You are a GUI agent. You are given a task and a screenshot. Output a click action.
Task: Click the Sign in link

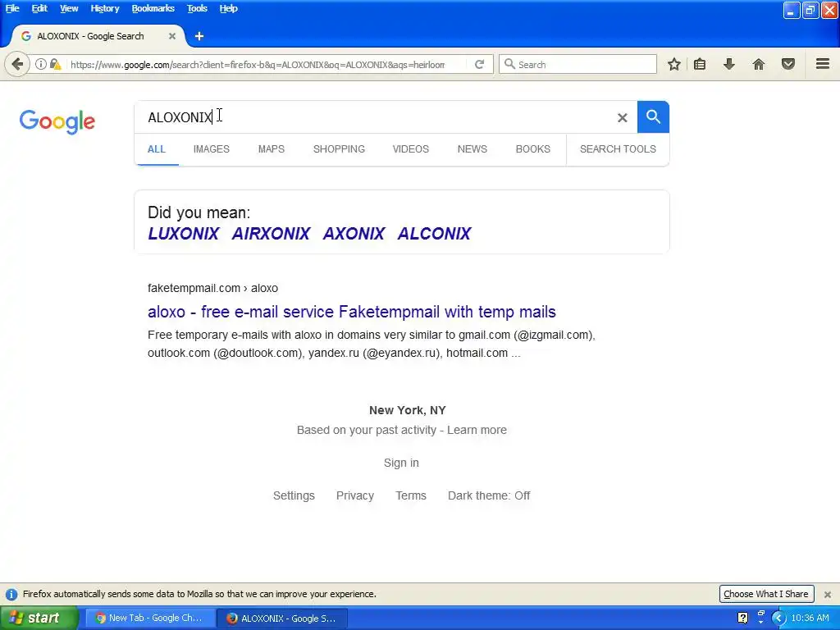[x=401, y=463]
